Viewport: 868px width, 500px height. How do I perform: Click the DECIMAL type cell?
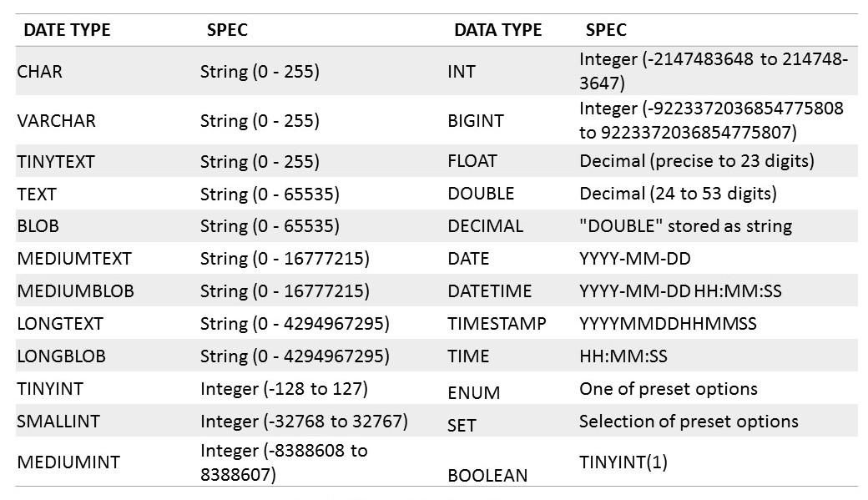[485, 226]
